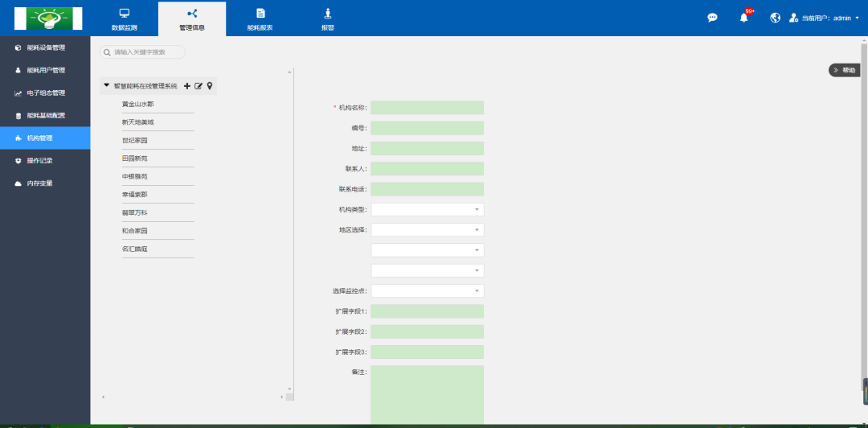Select 新天地美域 in the organization tree
Viewport: 868px width, 428px height.
click(138, 122)
